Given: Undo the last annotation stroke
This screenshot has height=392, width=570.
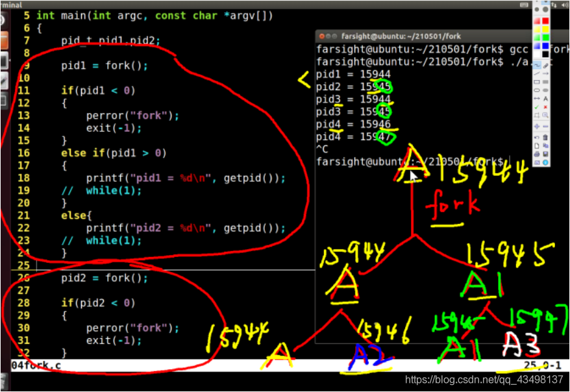Looking at the screenshot, I should click(x=537, y=138).
